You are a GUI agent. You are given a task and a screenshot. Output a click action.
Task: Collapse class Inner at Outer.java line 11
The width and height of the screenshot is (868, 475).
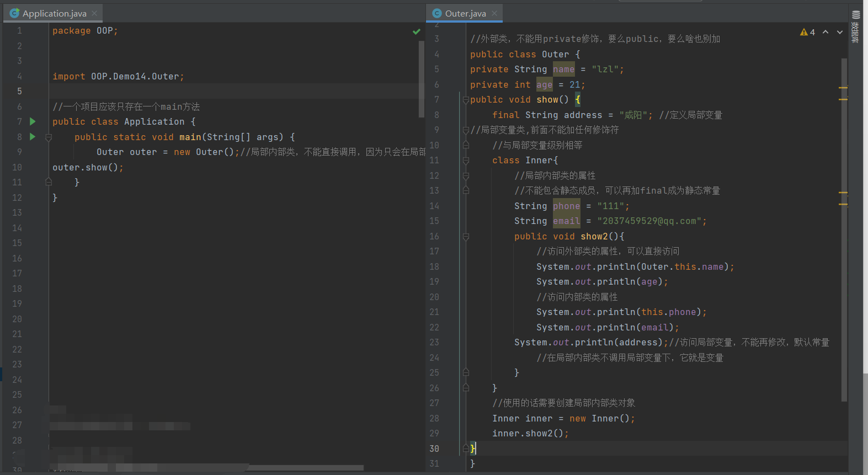[x=466, y=161]
